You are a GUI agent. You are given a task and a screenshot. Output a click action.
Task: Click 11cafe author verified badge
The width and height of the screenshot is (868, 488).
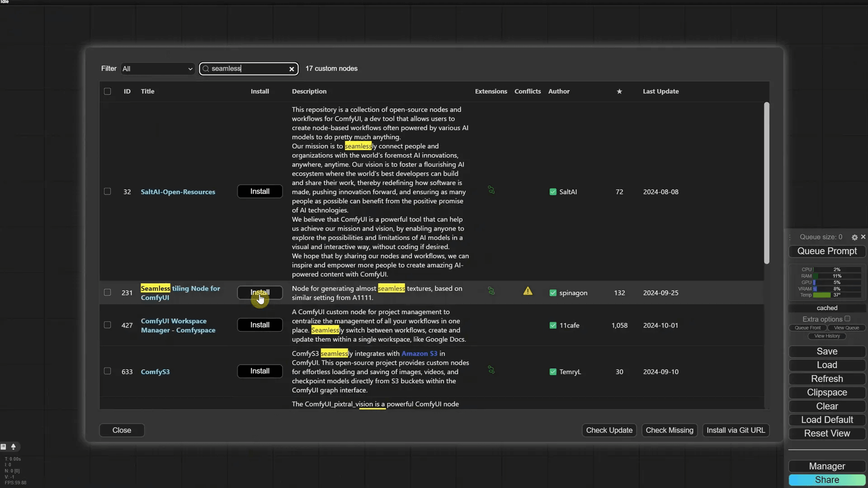point(553,325)
